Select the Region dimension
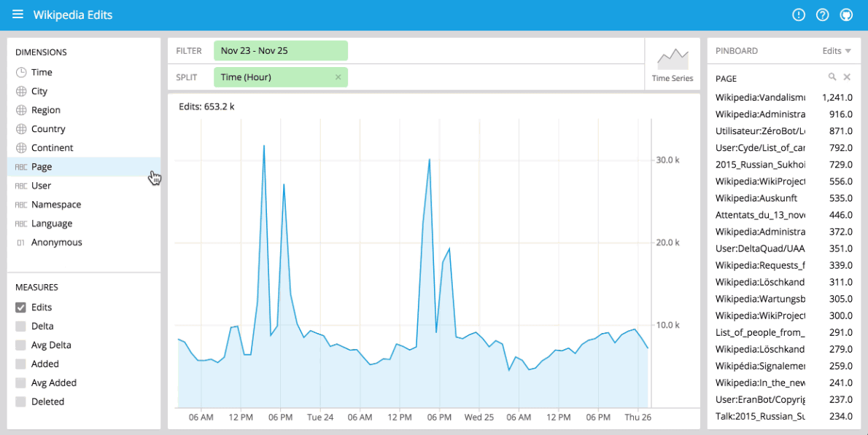 (84, 110)
